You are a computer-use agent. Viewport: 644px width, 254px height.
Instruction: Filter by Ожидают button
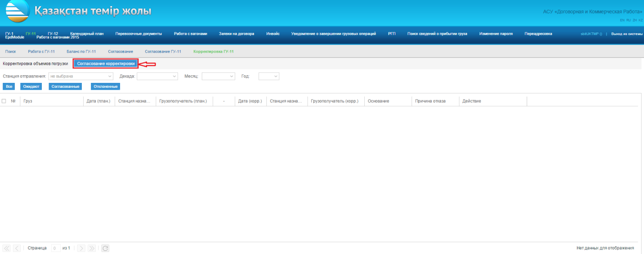coord(31,86)
